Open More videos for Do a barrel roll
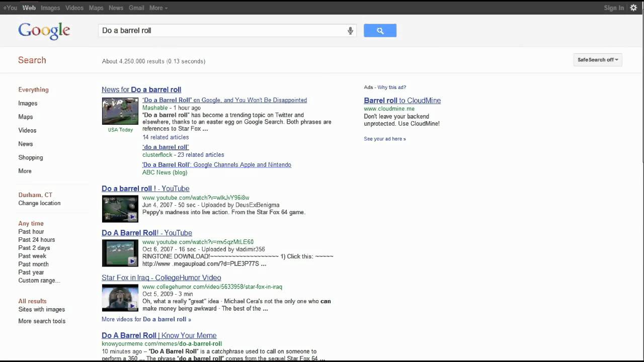This screenshot has height=362, width=644. tap(146, 319)
